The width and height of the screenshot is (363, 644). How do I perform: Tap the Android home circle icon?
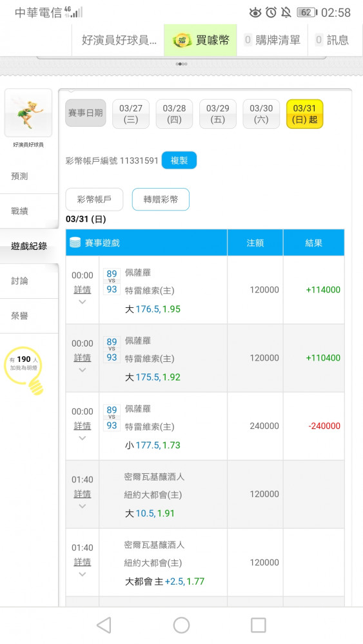pyautogui.click(x=181, y=625)
